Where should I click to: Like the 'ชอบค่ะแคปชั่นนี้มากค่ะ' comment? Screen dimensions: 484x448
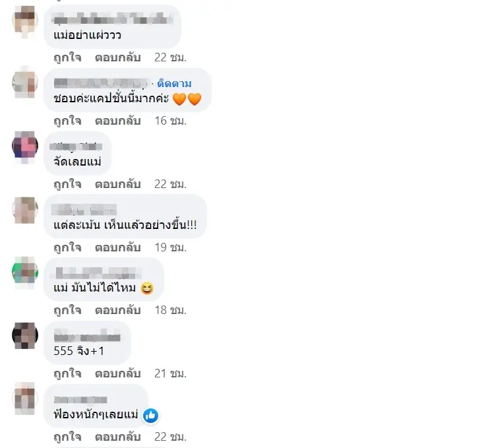pos(68,121)
